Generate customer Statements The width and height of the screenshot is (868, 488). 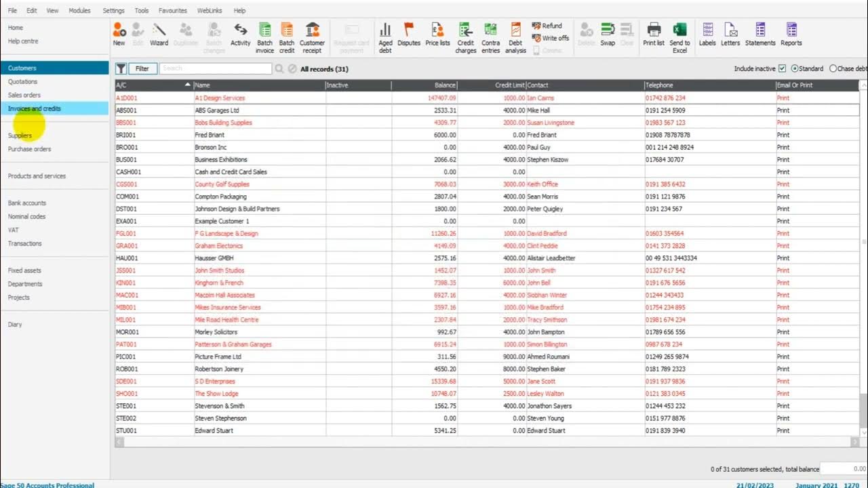pos(760,35)
